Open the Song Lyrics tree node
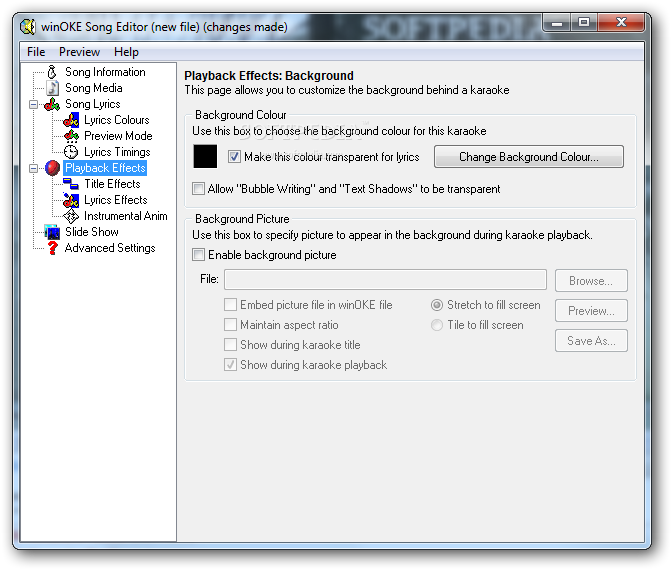Viewport: 672px width, 570px height. (x=93, y=104)
